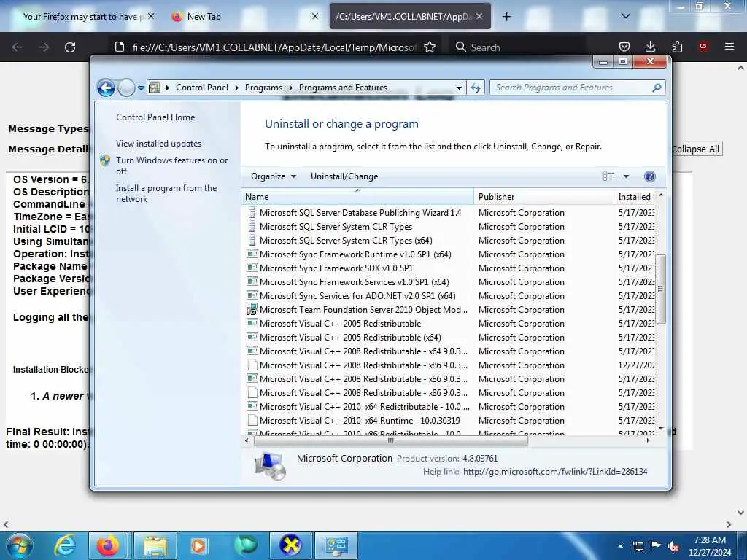Click the red uBlock extension icon
The height and width of the screenshot is (560, 747).
point(703,47)
